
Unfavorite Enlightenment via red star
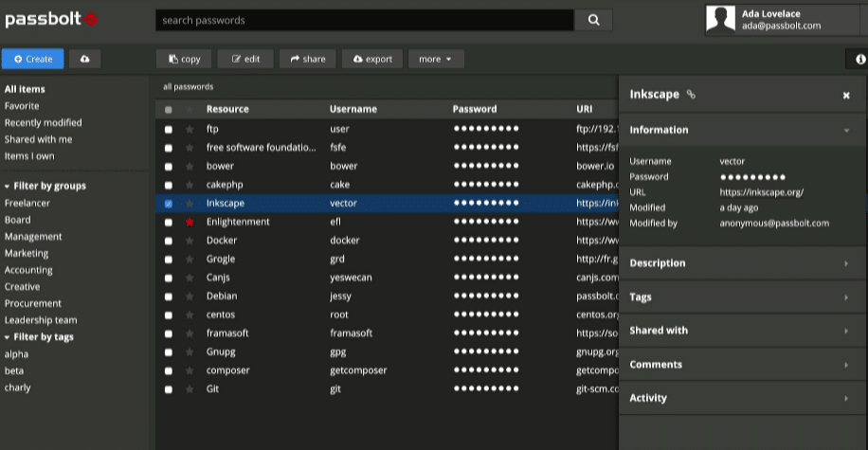click(190, 222)
